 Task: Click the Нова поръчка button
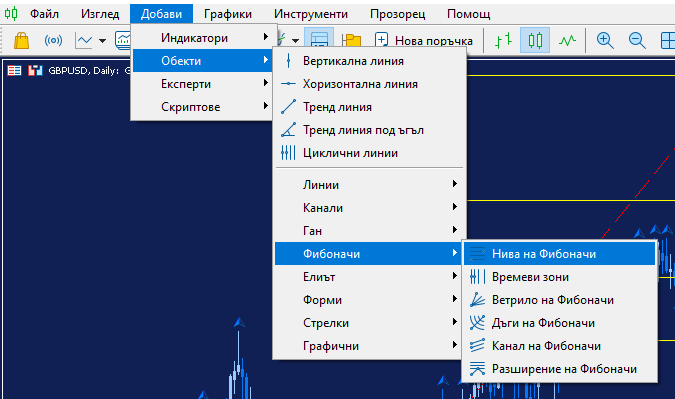(424, 40)
